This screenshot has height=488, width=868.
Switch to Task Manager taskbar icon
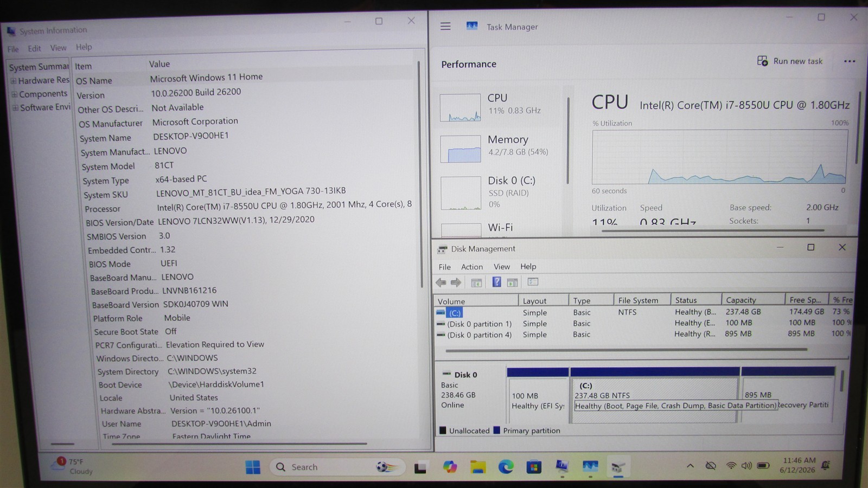tap(590, 466)
